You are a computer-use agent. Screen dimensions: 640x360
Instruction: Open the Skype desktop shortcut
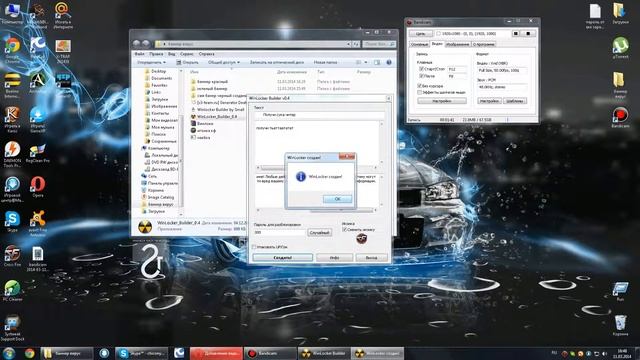point(12,222)
